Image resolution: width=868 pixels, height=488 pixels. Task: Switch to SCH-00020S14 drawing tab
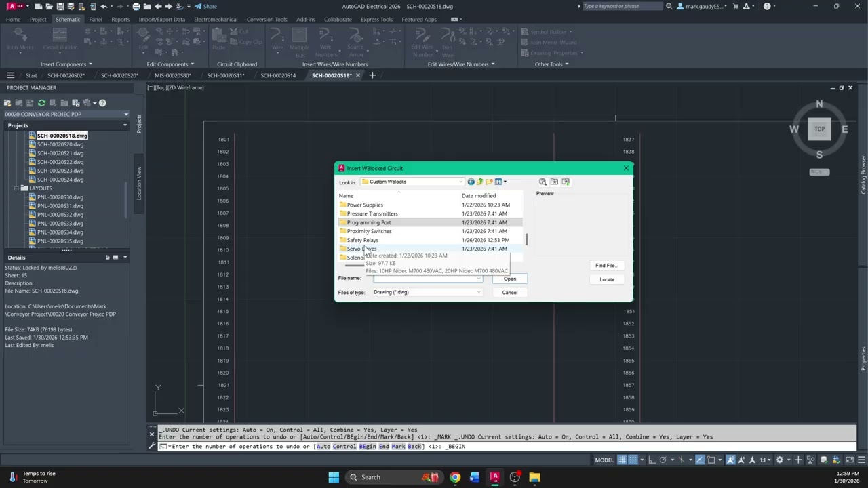(278, 75)
